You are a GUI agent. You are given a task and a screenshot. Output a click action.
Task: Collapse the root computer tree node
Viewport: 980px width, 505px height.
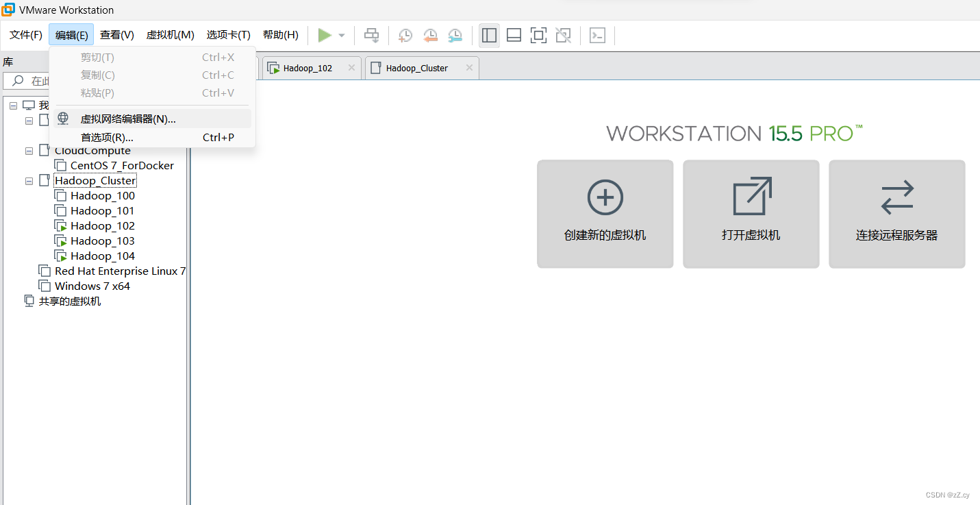(x=13, y=106)
